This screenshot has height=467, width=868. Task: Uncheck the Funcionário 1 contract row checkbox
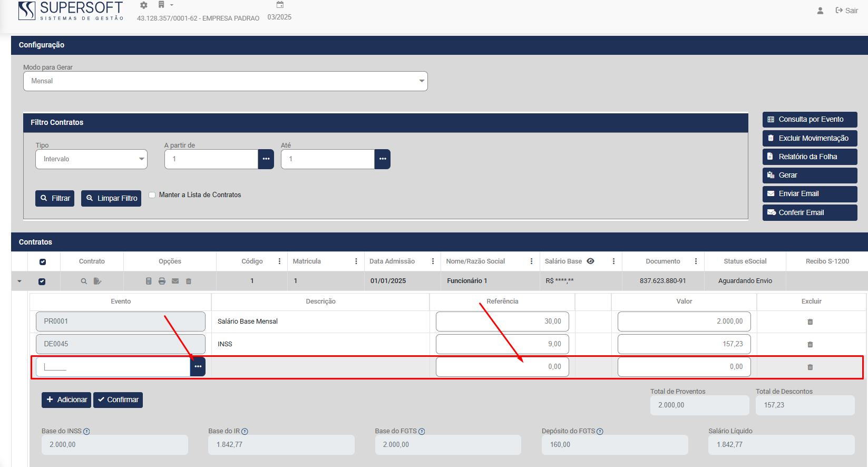42,281
